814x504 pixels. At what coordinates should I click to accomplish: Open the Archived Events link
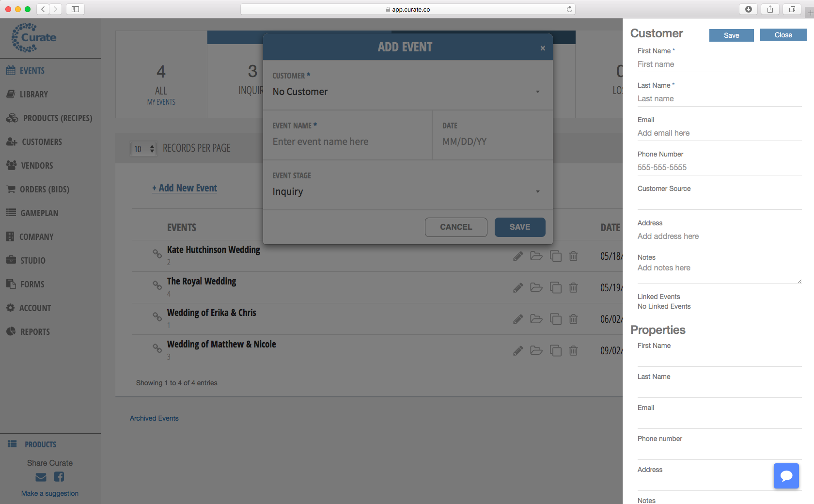pyautogui.click(x=154, y=418)
